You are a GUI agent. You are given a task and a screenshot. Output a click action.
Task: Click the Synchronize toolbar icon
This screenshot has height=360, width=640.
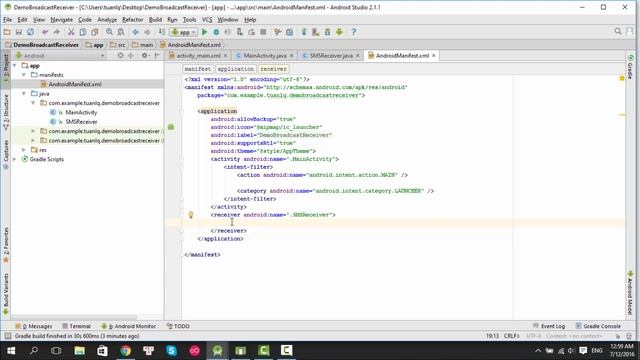(30, 32)
